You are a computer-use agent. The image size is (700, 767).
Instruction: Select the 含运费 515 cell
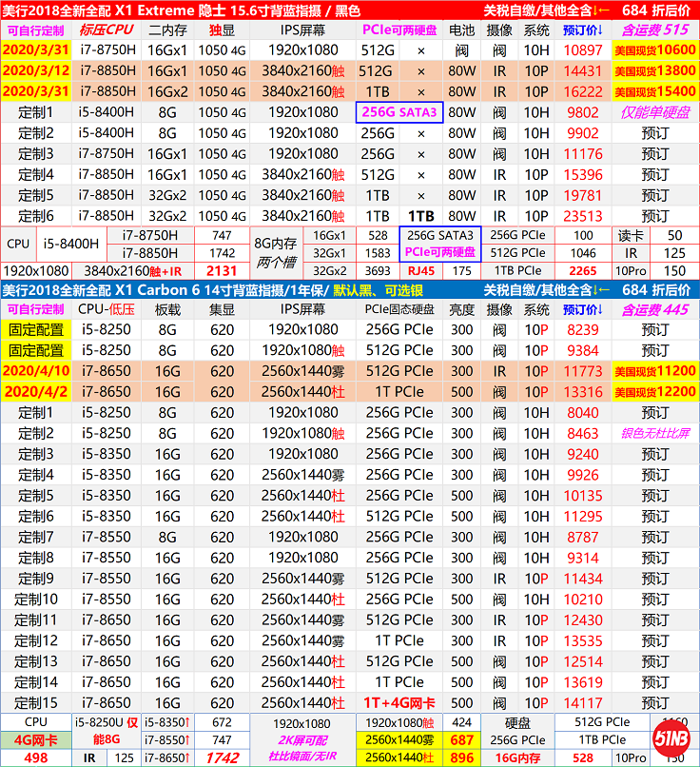pyautogui.click(x=654, y=29)
